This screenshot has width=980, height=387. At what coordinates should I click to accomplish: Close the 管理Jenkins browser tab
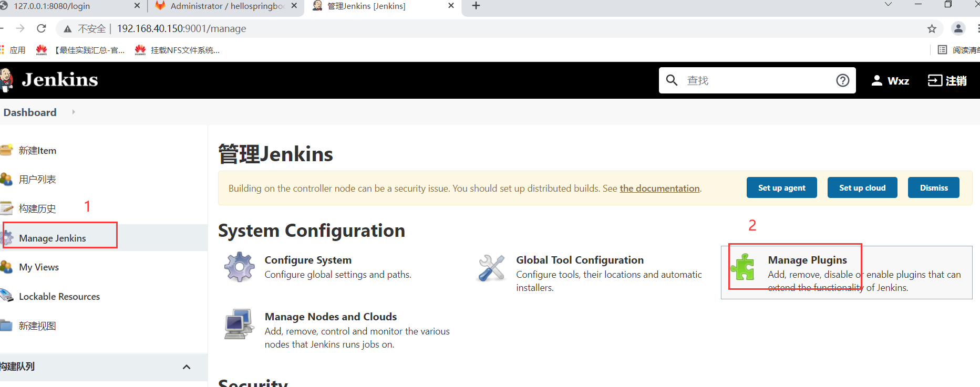click(451, 6)
